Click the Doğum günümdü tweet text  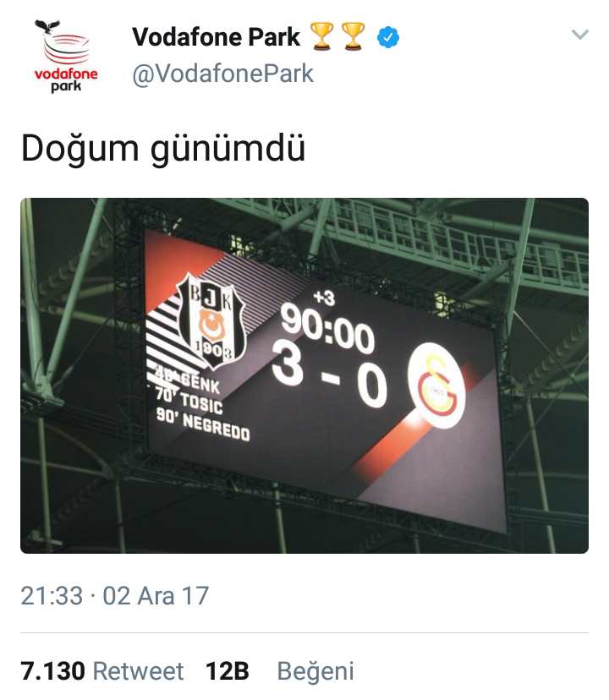pyautogui.click(x=163, y=149)
